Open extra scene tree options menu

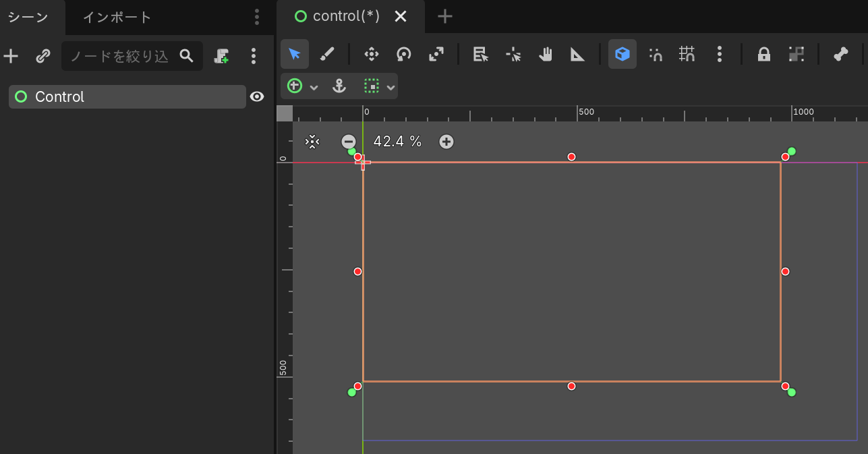pyautogui.click(x=254, y=56)
